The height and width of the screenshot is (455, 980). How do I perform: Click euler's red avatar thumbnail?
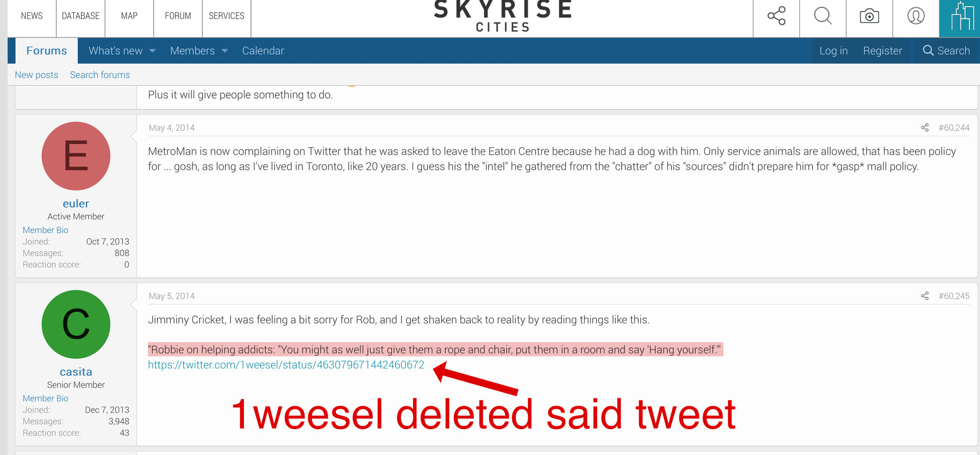[x=76, y=156]
